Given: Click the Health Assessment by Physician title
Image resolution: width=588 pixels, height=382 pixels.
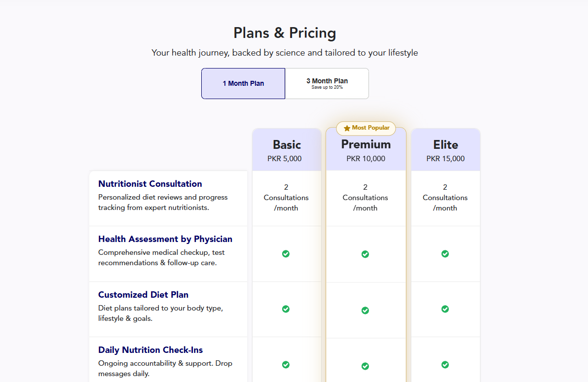Looking at the screenshot, I should pyautogui.click(x=165, y=239).
